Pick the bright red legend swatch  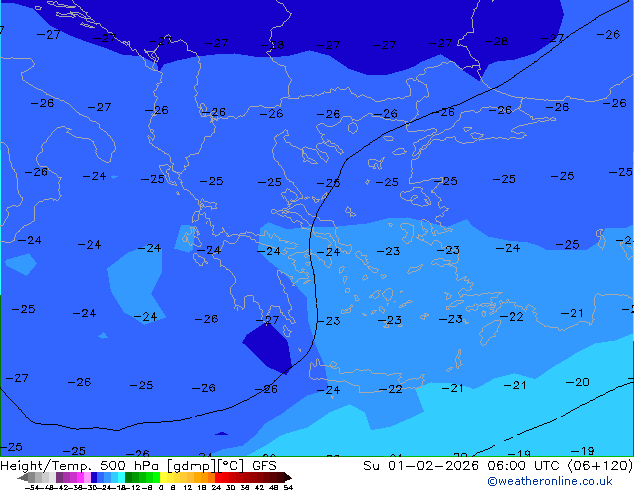click(x=218, y=477)
